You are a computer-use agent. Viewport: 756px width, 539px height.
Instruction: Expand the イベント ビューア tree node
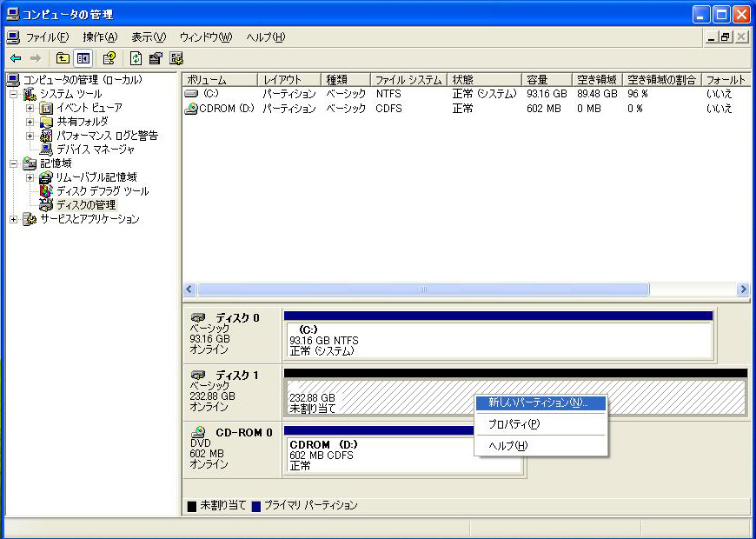30,108
